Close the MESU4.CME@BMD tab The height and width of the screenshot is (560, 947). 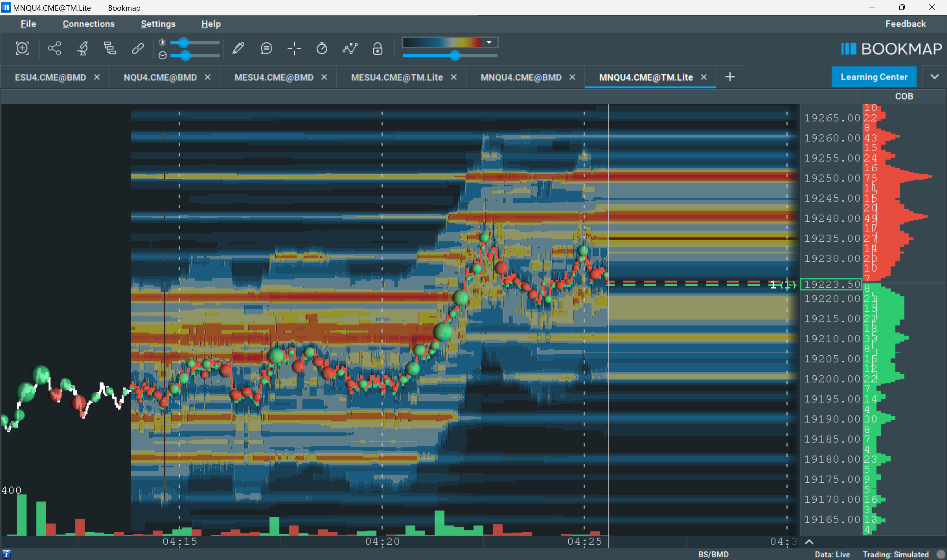[x=324, y=77]
